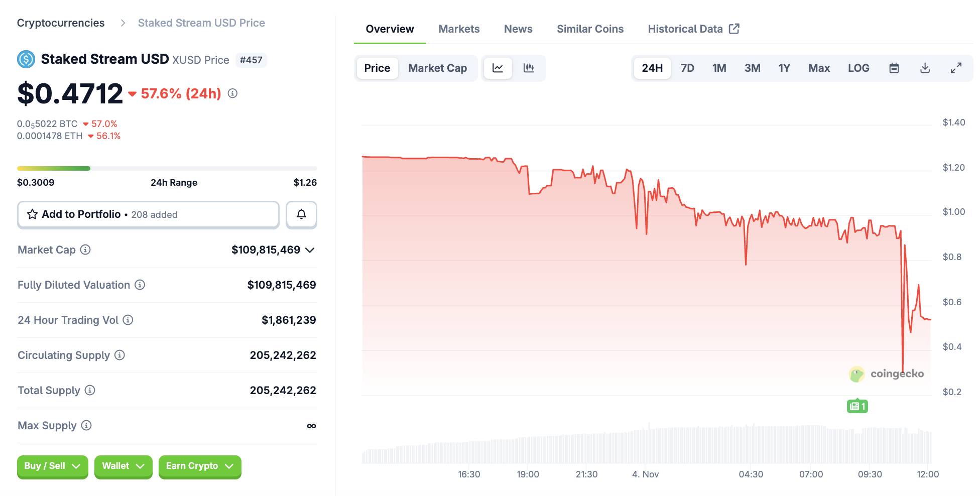Click the chart download icon

925,68
